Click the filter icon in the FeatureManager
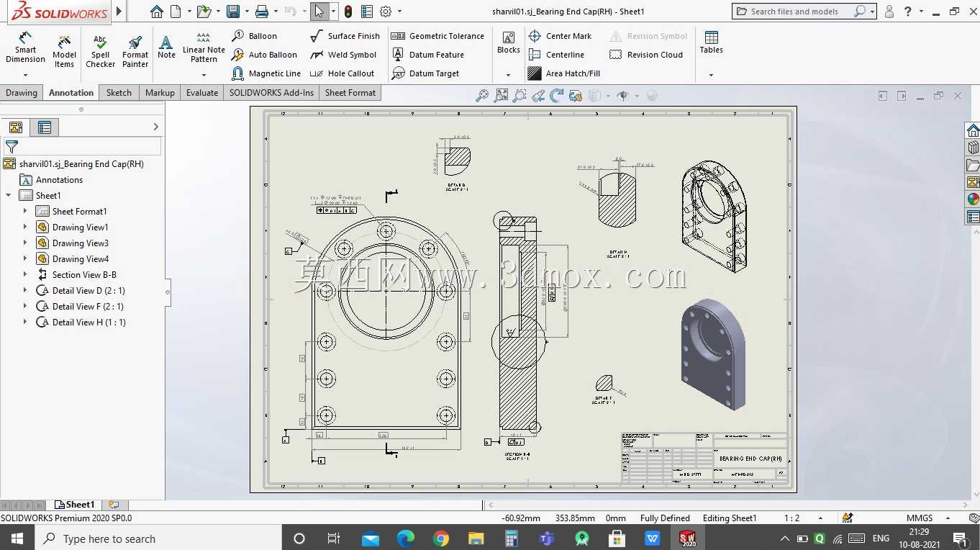Image resolution: width=980 pixels, height=550 pixels. [x=12, y=147]
